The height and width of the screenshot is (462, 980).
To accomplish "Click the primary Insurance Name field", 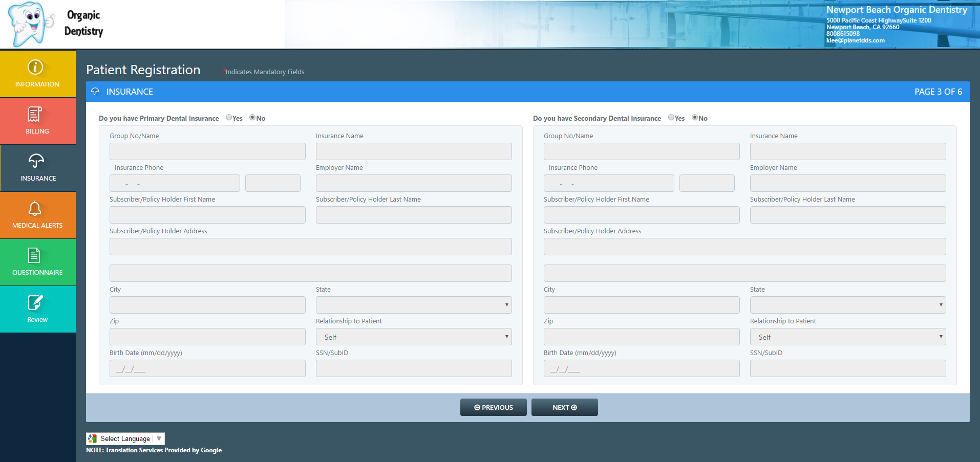I will click(414, 151).
